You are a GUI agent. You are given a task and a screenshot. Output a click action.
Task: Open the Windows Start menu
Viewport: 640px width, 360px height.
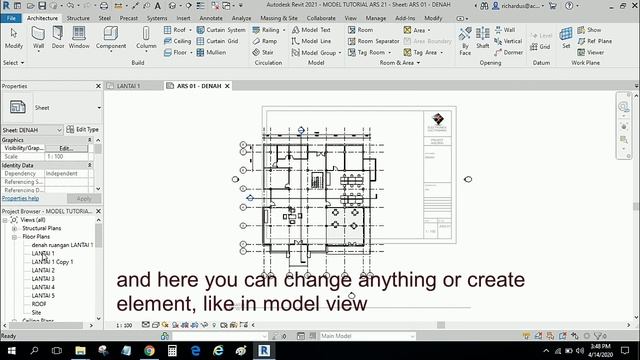tap(11, 351)
